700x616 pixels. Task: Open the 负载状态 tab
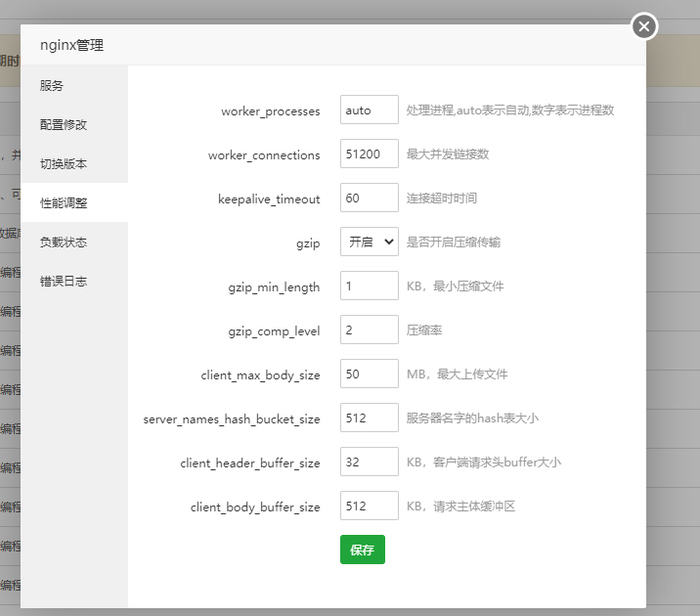pyautogui.click(x=74, y=242)
